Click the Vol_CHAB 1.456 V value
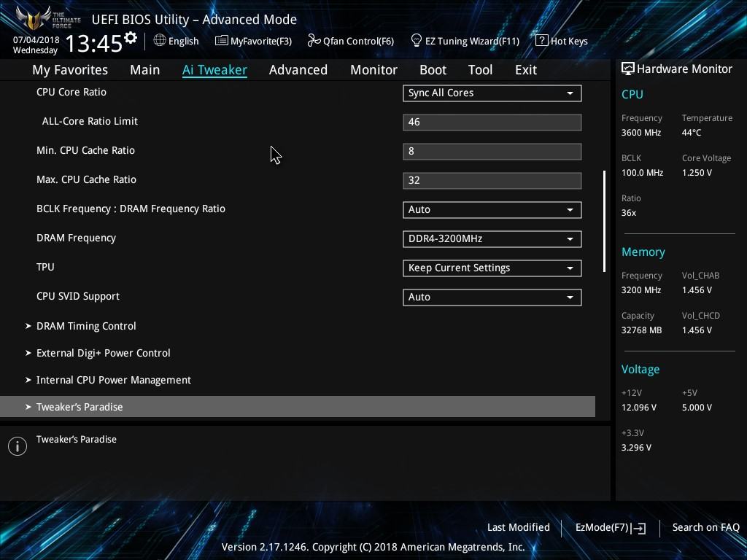The image size is (747, 560). click(x=697, y=290)
